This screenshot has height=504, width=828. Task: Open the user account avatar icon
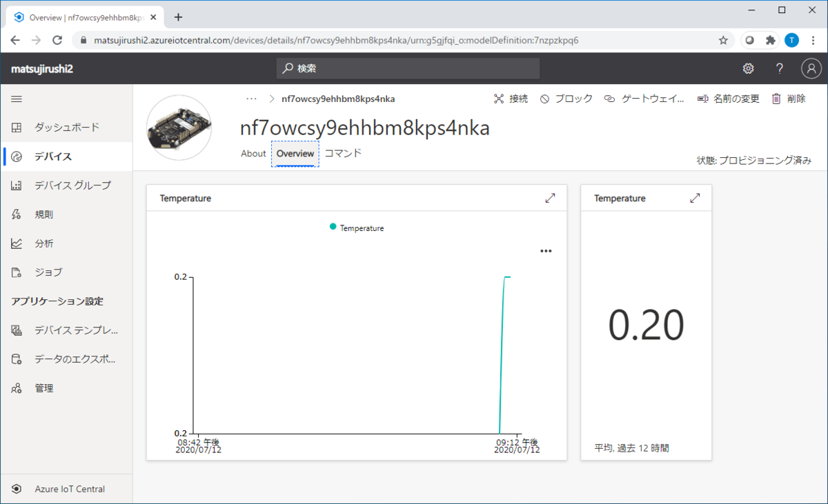coord(811,68)
